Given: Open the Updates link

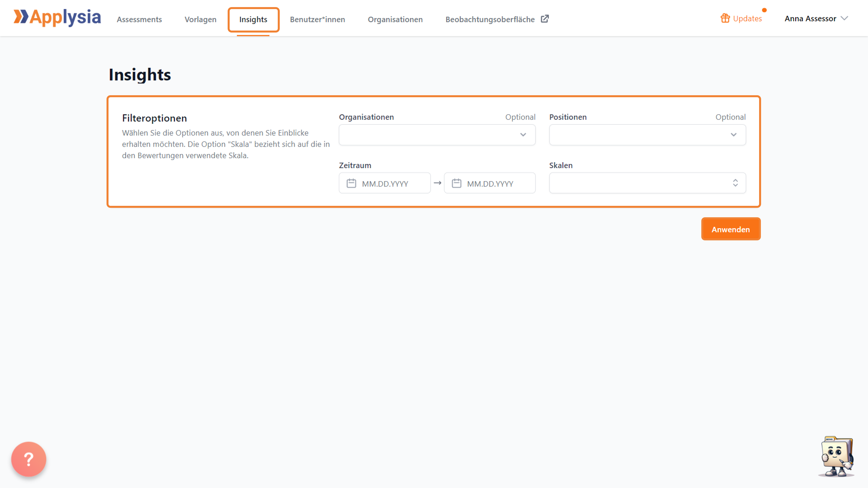Looking at the screenshot, I should point(747,19).
